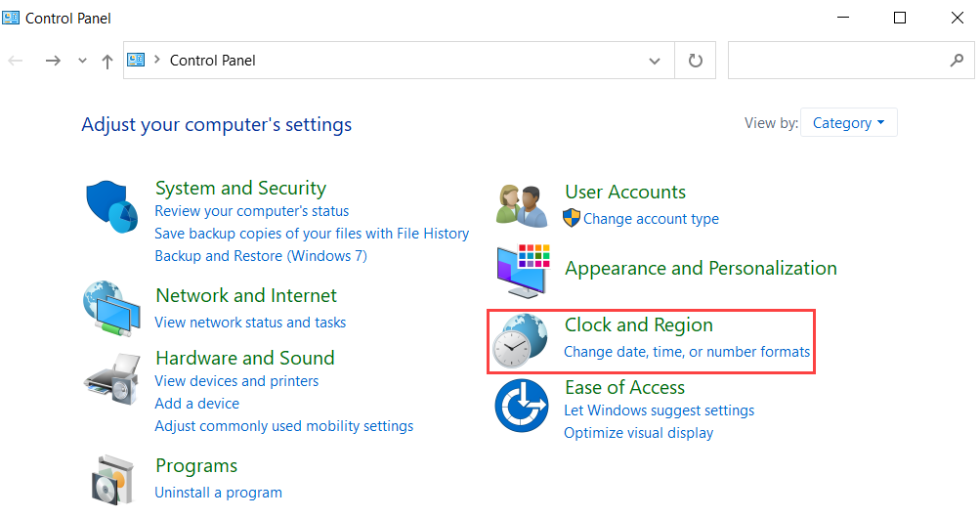
Task: Minimize the Control Panel window
Action: point(843,18)
